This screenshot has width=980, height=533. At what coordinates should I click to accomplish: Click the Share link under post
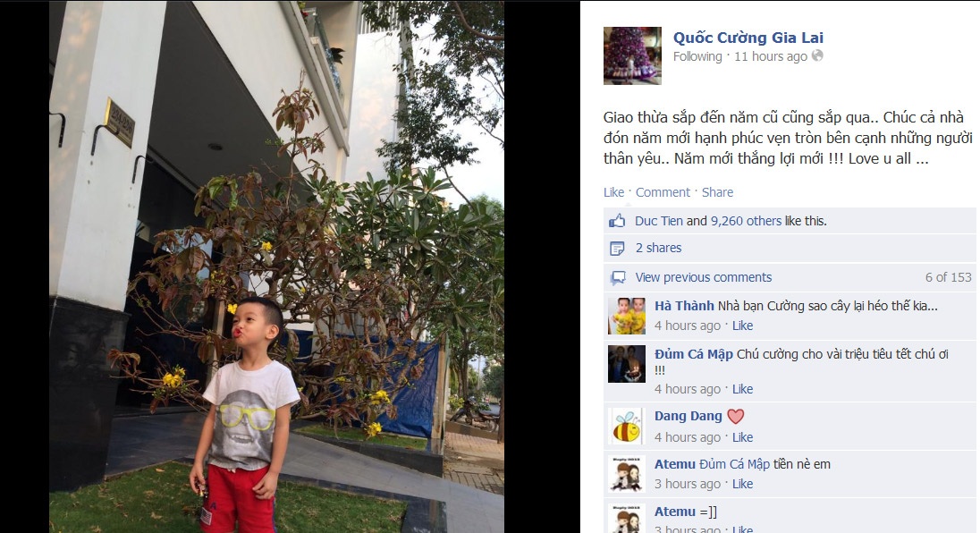717,192
